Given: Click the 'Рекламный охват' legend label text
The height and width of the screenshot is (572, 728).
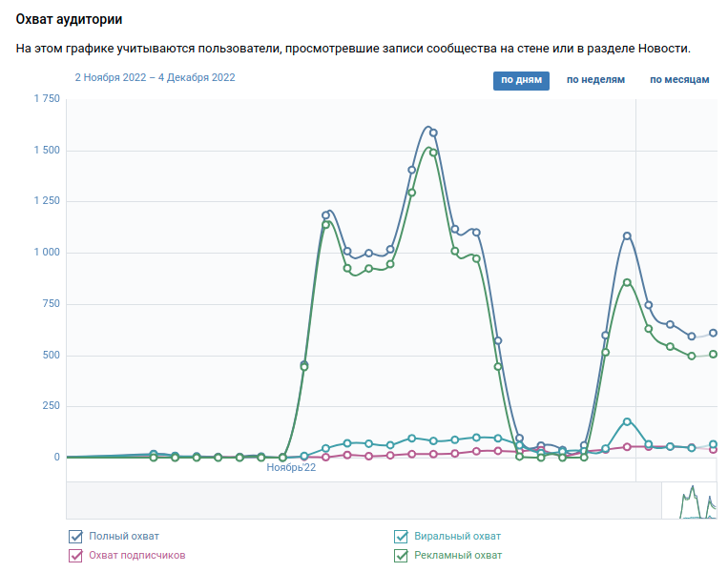Looking at the screenshot, I should (x=458, y=555).
